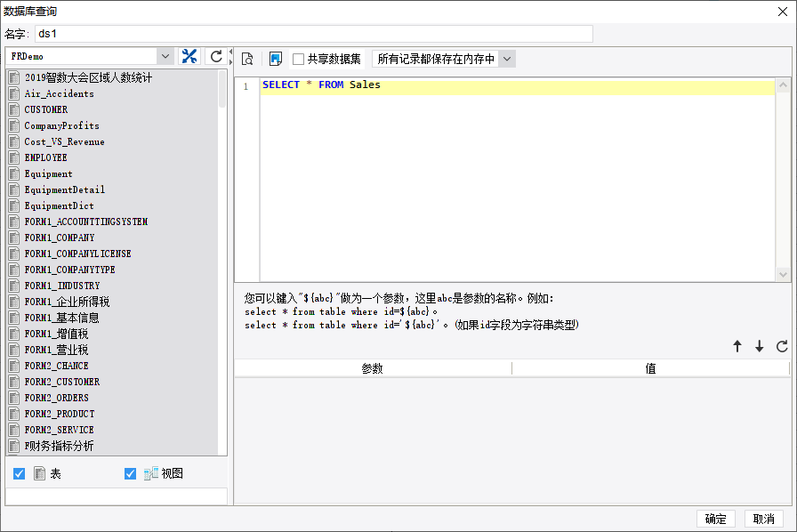Click the table icon beside FORM1_INDUSTRY

[14, 286]
